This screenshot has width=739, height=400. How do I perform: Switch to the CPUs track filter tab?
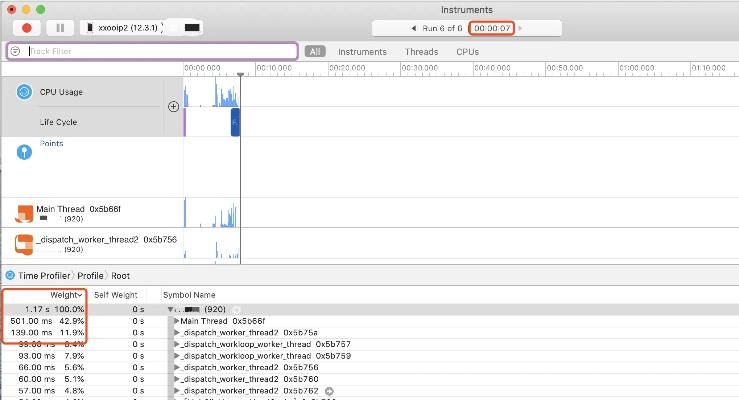[x=467, y=51]
